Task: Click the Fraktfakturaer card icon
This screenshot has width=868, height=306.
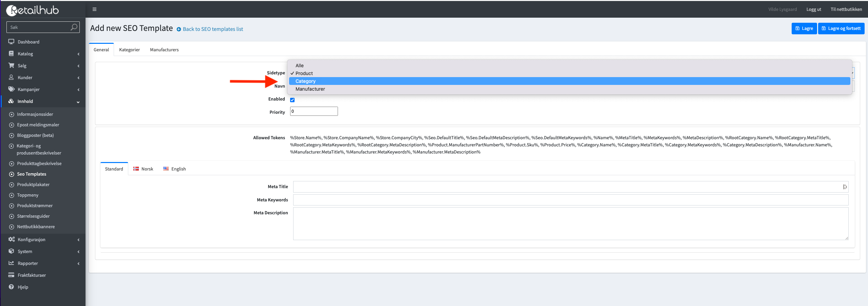Action: point(11,275)
